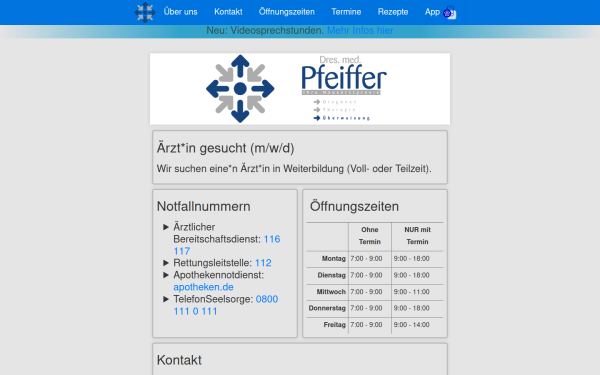Follow the 'Mehr Infos hier' link

tap(360, 30)
